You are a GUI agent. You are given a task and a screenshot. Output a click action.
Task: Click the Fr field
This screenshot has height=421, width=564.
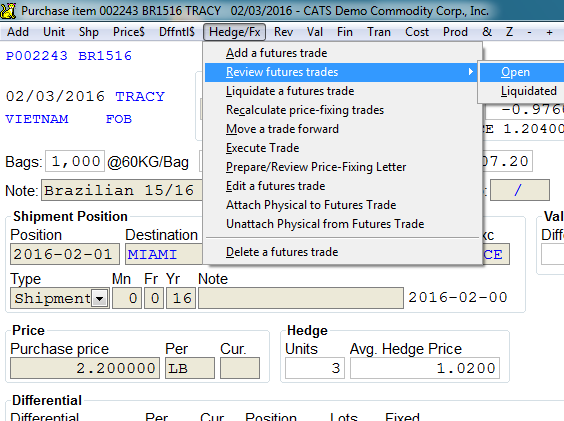coord(154,298)
